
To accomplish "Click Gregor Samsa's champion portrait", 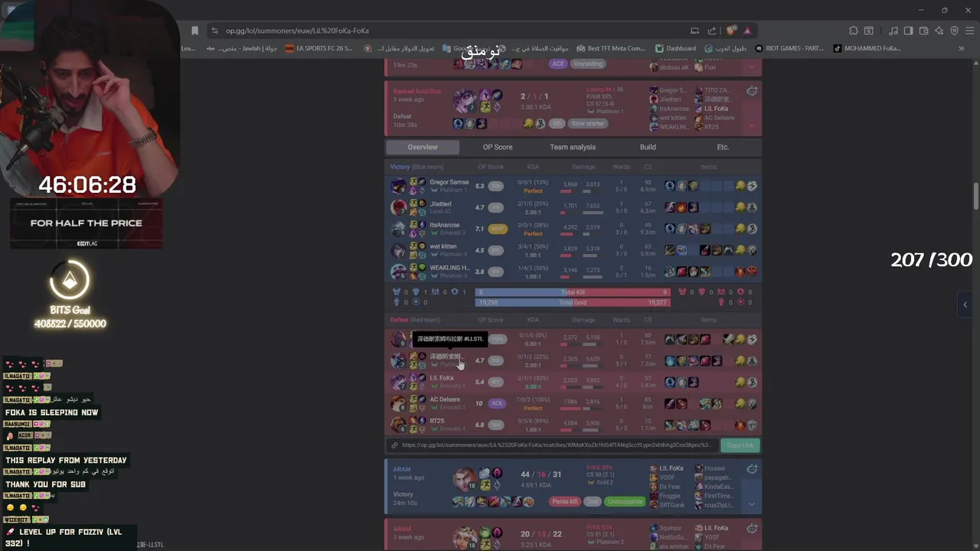I will click(x=398, y=186).
